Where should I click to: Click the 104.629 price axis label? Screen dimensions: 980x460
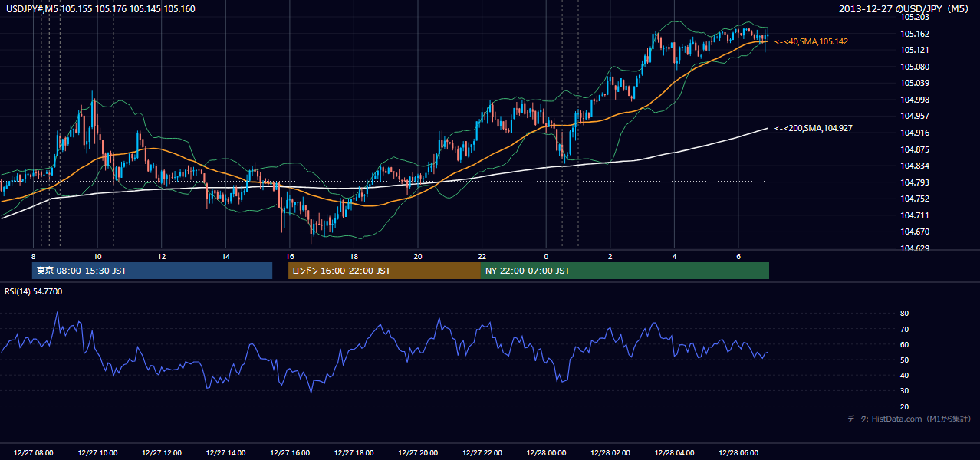(915, 248)
